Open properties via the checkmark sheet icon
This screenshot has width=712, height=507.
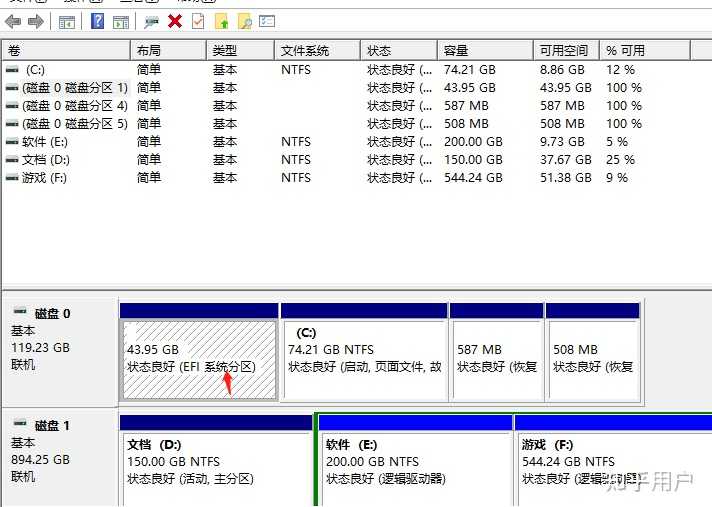[198, 21]
